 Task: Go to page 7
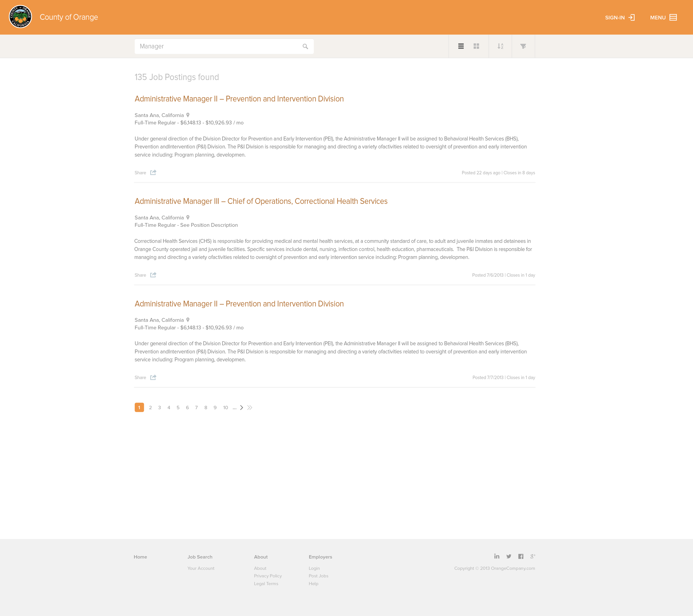(196, 408)
